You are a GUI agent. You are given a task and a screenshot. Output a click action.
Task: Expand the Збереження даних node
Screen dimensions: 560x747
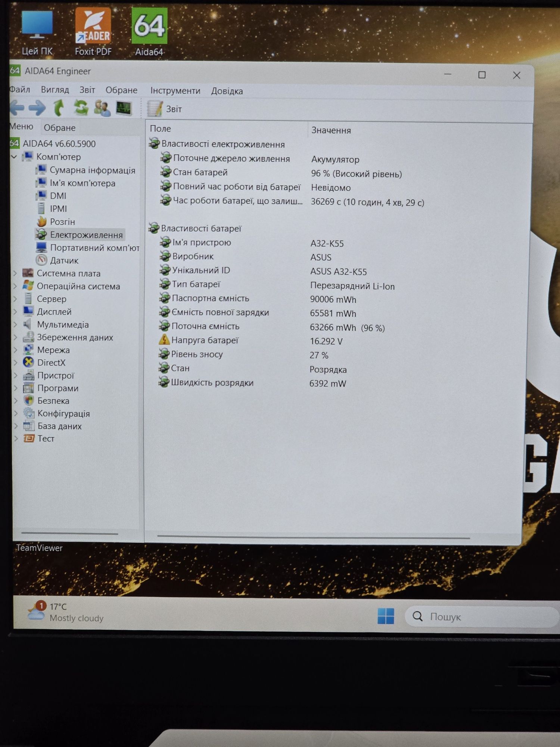click(15, 337)
